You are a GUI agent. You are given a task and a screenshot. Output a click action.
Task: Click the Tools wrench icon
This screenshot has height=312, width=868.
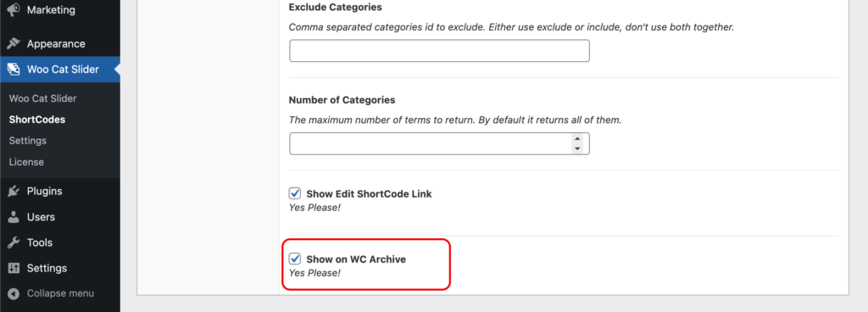(x=14, y=242)
